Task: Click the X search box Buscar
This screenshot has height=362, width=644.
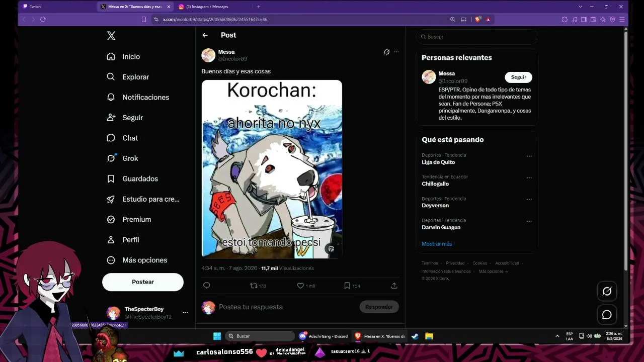Action: point(476,37)
